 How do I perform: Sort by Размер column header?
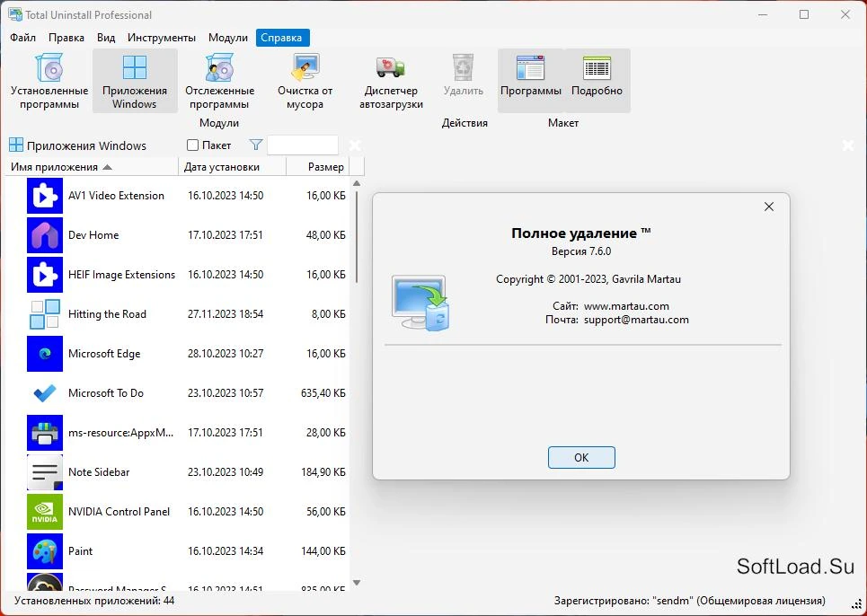click(x=318, y=167)
